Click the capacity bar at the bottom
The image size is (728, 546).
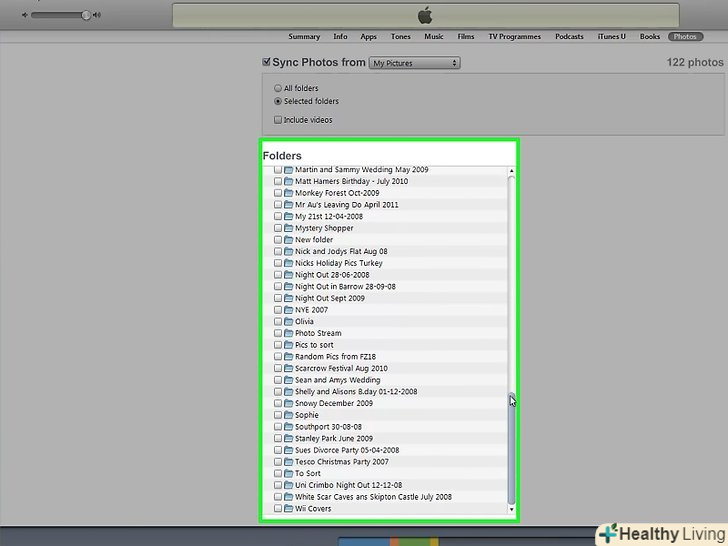click(x=389, y=541)
